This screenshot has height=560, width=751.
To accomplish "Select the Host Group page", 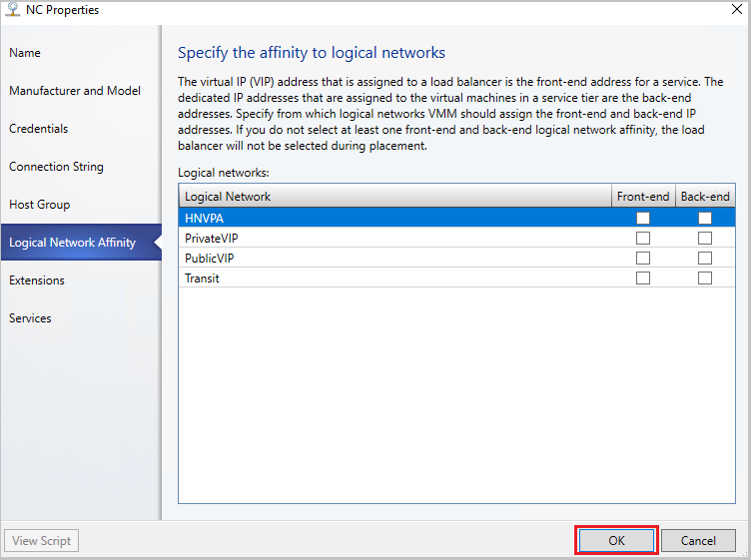I will 40,205.
